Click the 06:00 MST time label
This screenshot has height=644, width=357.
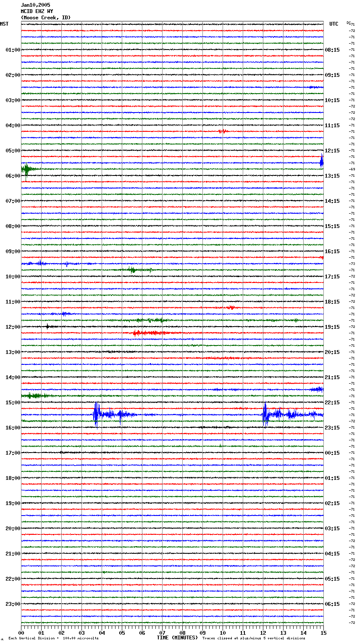13,176
